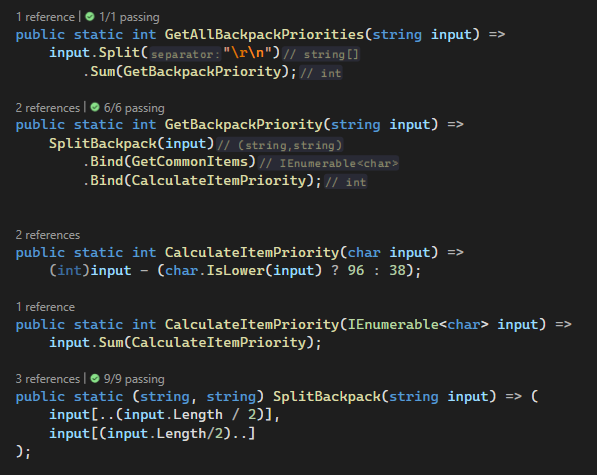Open the '1 reference' CodeLens above GetAllBackpackPriorities
Viewport: 597px width, 475px height.
[45, 17]
